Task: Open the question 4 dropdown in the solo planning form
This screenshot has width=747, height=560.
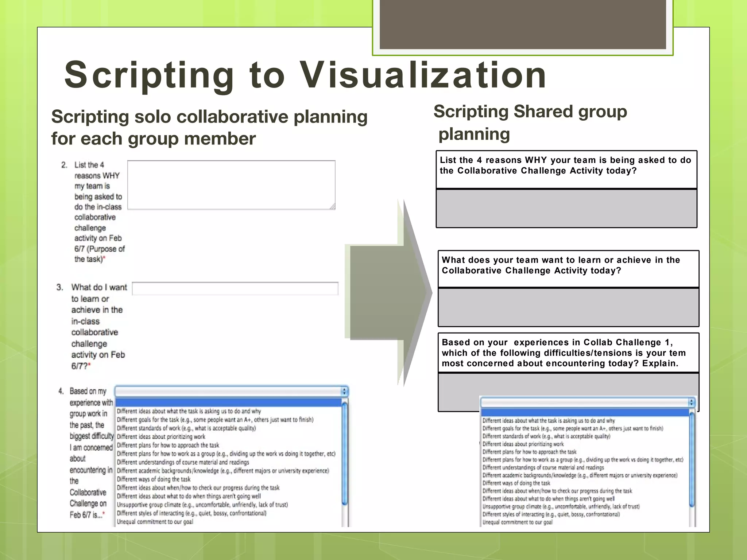Action: pyautogui.click(x=232, y=391)
